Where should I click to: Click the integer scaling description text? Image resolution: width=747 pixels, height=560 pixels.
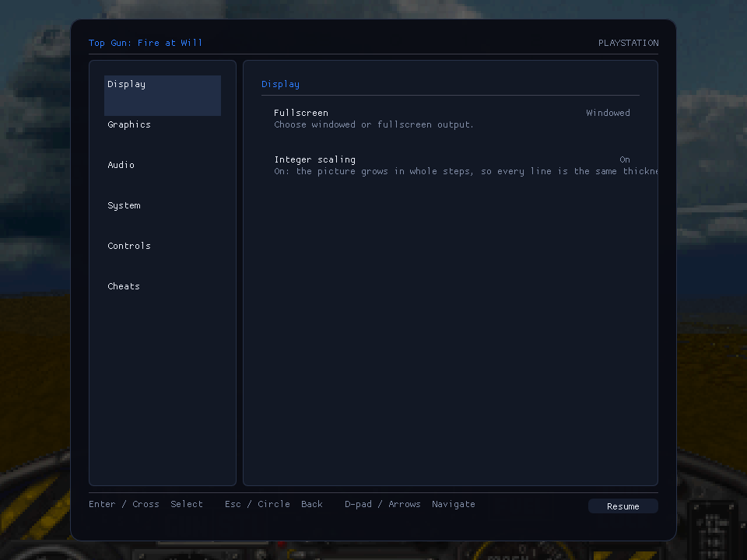click(x=466, y=171)
